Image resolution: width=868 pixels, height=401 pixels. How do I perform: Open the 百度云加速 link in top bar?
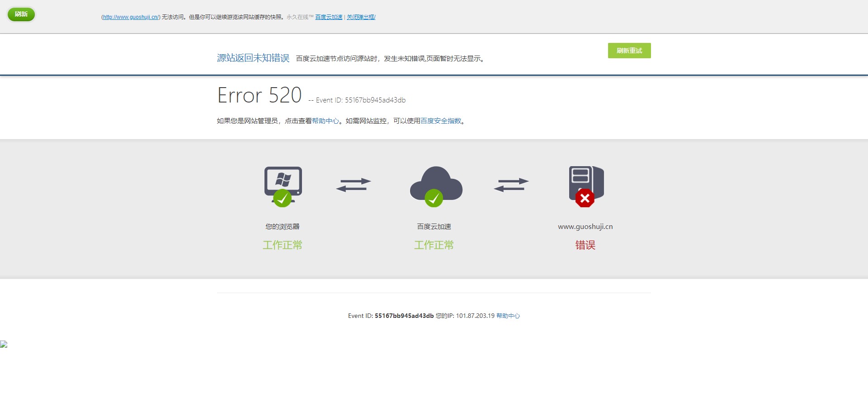(329, 17)
